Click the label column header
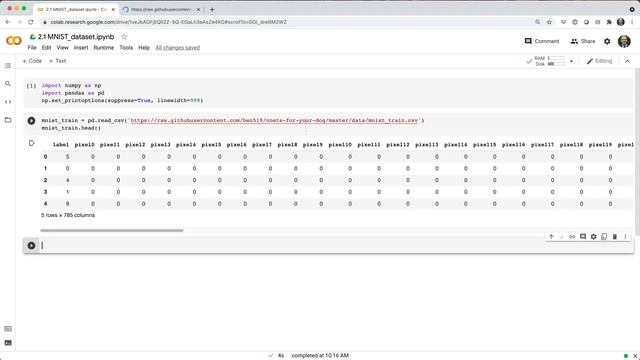640x360 pixels. click(61, 144)
